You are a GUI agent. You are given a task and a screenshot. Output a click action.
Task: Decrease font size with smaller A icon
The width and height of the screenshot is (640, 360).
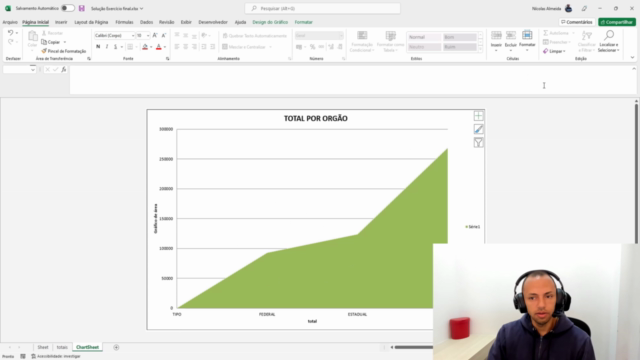pos(164,36)
